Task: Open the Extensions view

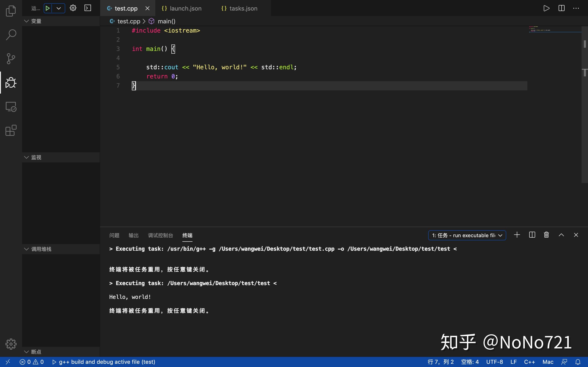Action: (x=11, y=130)
